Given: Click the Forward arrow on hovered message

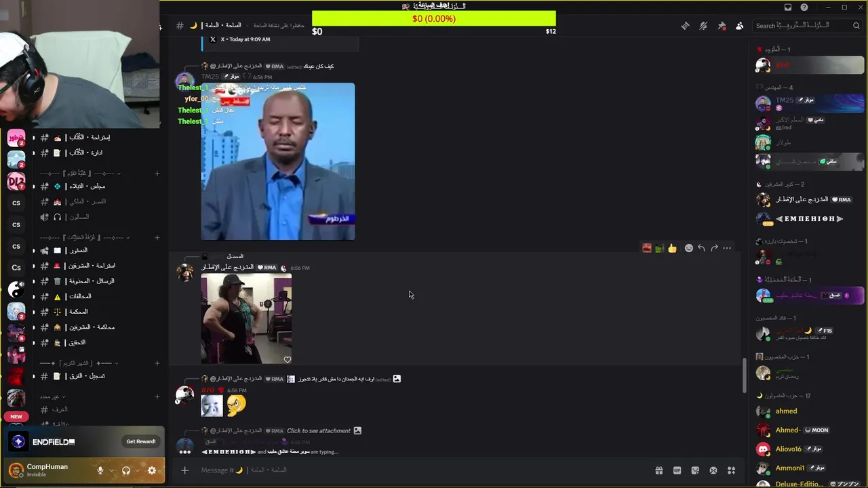Looking at the screenshot, I should (x=714, y=248).
